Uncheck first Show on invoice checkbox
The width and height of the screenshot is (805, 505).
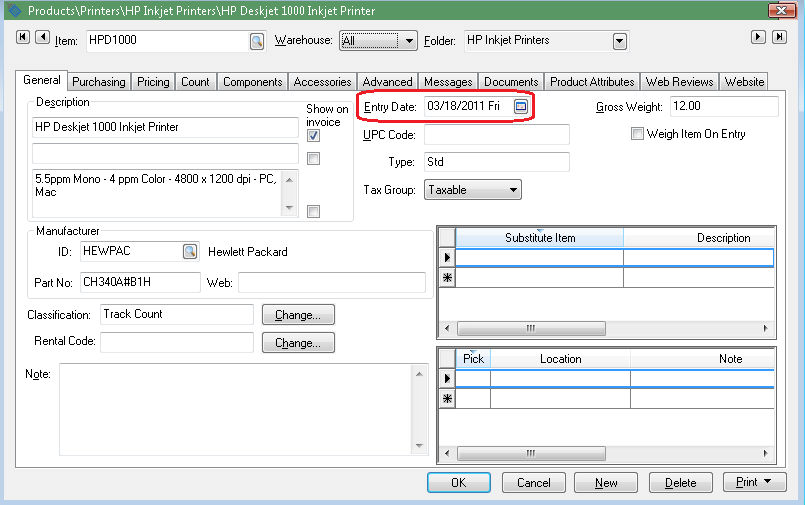313,136
